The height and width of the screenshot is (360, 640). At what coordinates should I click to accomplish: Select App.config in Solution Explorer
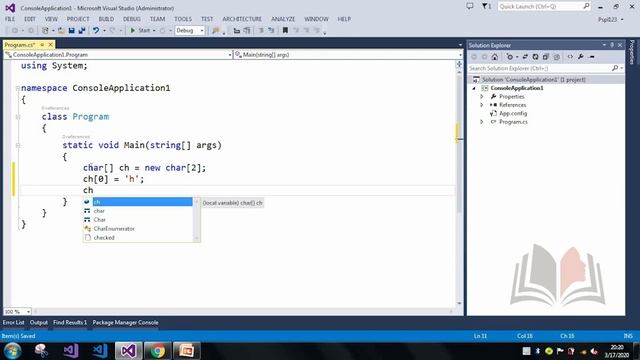[513, 113]
